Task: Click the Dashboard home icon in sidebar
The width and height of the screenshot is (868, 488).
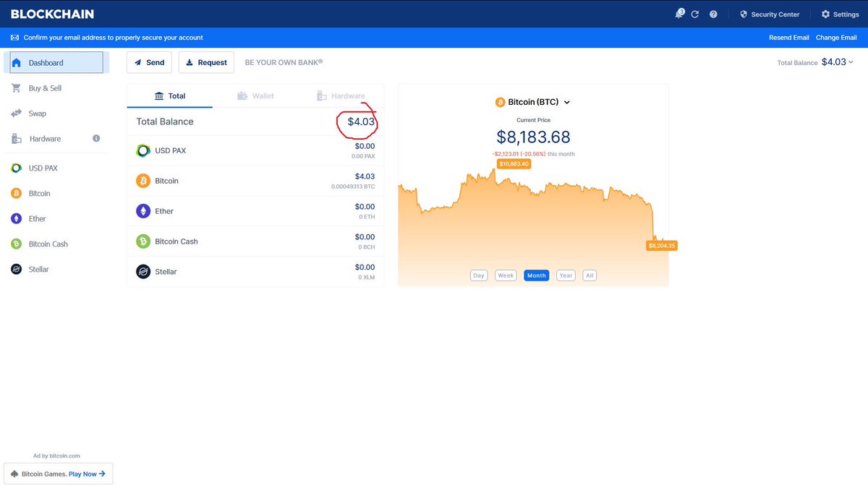Action: tap(16, 63)
